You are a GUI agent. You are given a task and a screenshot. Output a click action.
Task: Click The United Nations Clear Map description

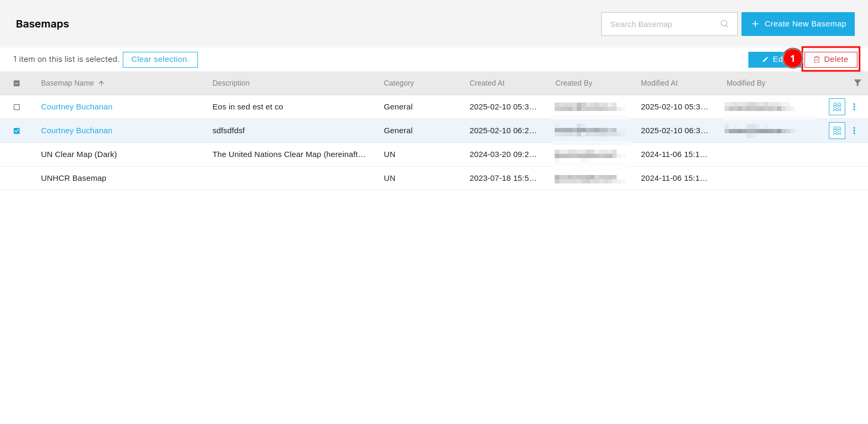(x=289, y=154)
